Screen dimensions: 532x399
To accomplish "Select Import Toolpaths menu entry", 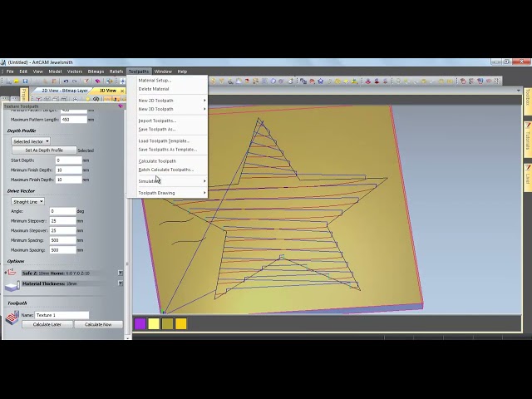I will [x=157, y=121].
